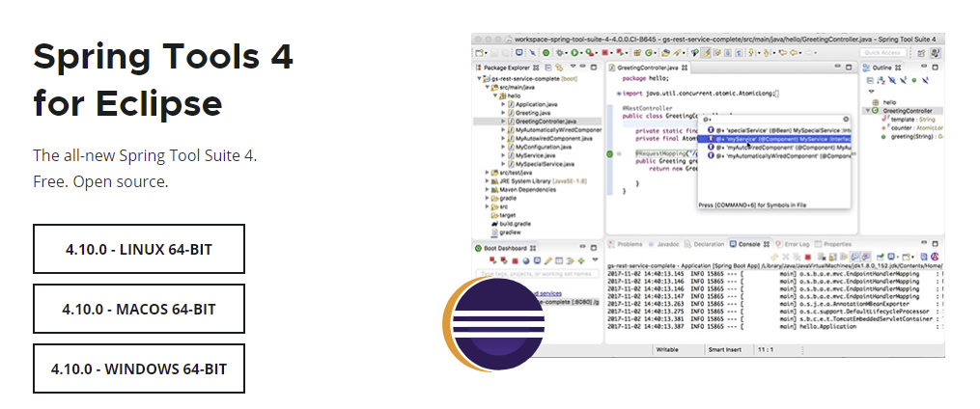
Task: Select the Outline view tab in the IDE screenshot
Action: 882,68
